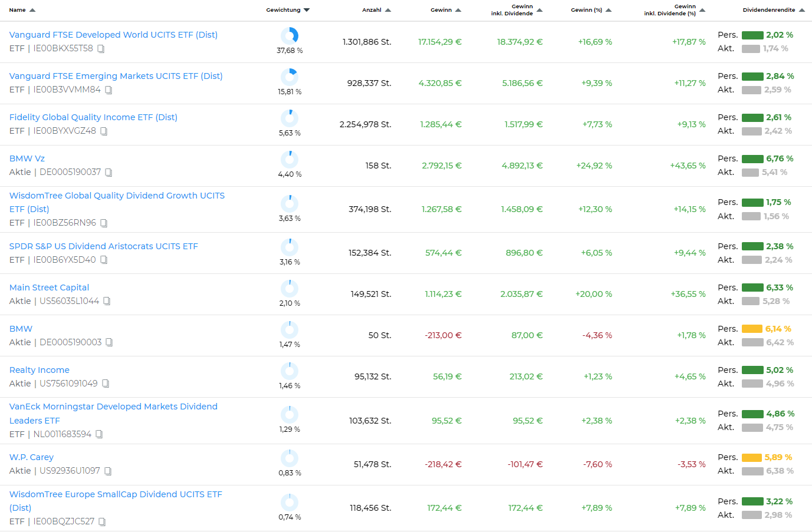The image size is (812, 532).
Task: Click the 15,81 % weighting donut chart
Action: (x=290, y=77)
